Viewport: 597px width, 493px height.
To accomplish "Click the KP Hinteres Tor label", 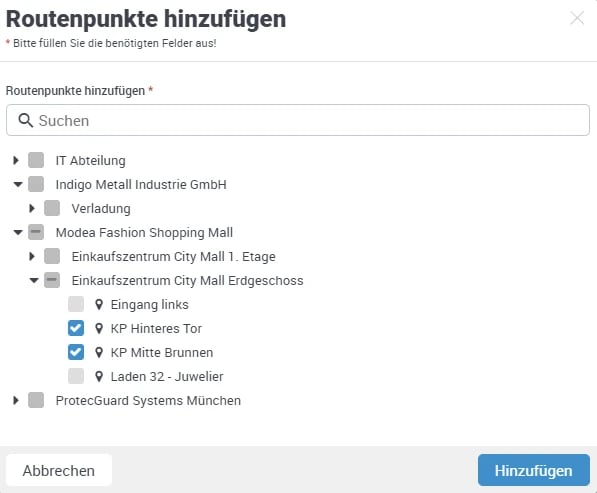I will coord(156,329).
